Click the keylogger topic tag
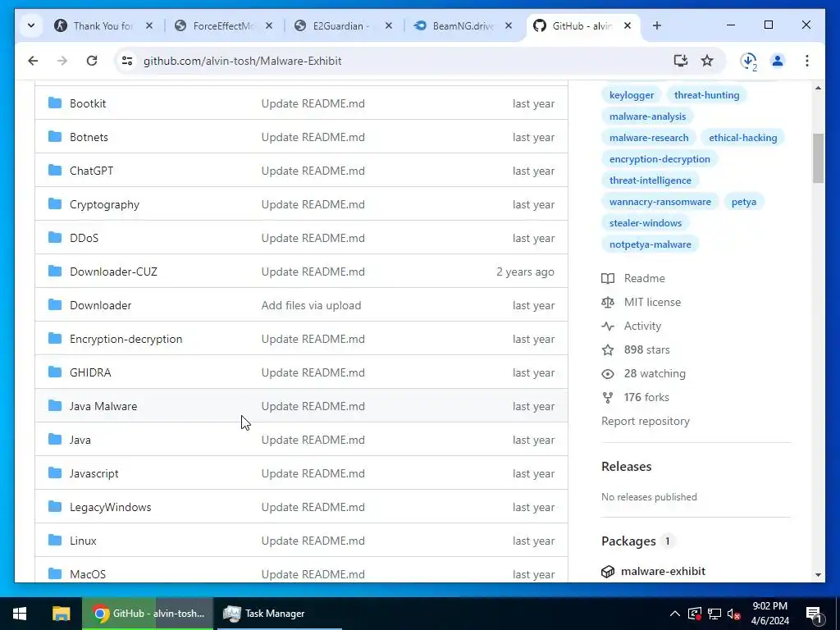This screenshot has height=630, width=840. [x=632, y=95]
